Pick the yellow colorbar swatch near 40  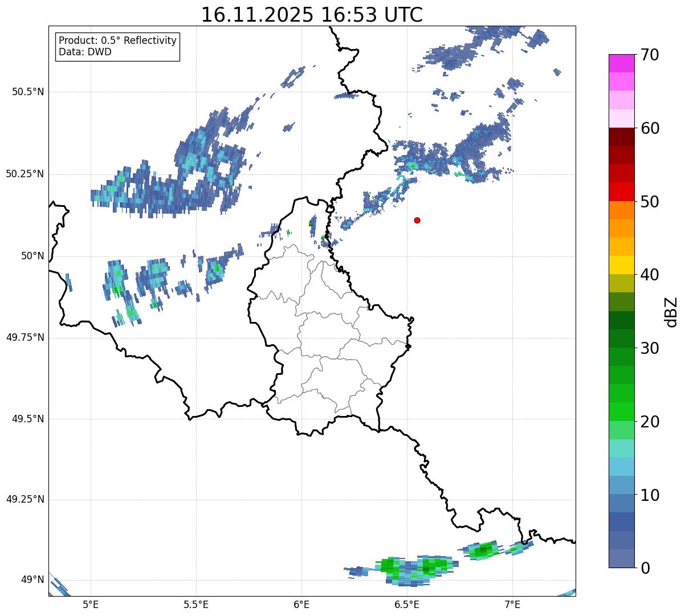[621, 265]
